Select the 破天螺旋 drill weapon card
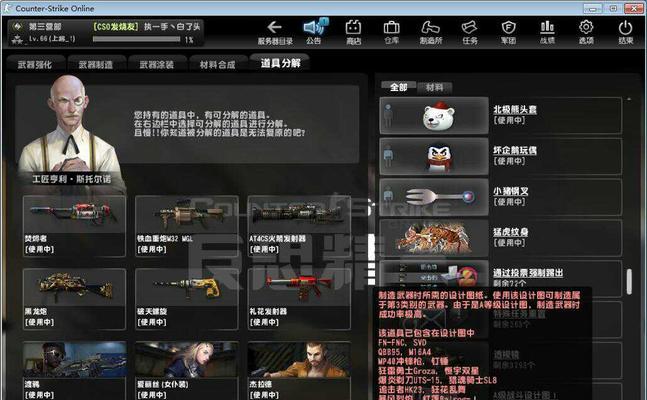647x400 pixels. 187,299
